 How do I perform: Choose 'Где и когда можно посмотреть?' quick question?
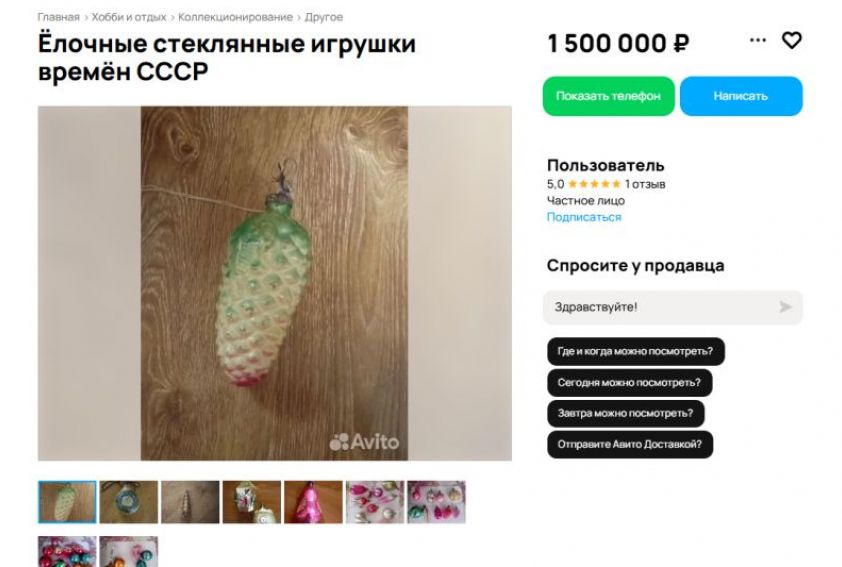coord(636,352)
